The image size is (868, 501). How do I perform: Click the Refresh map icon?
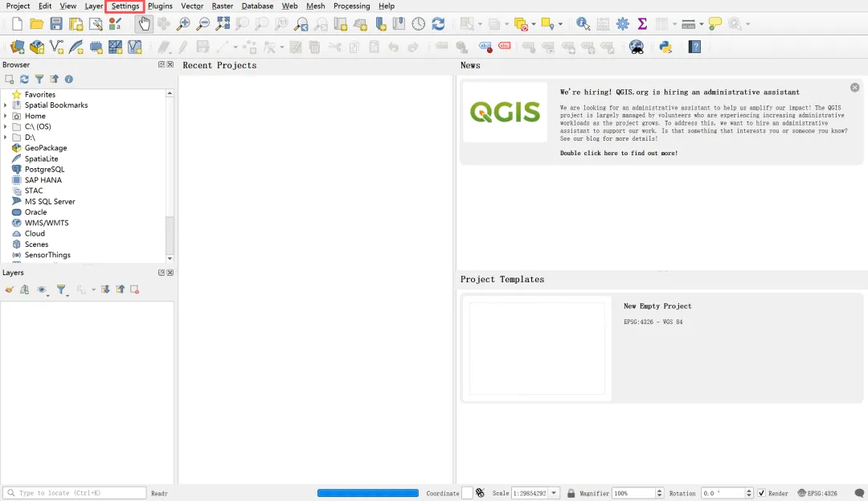439,24
